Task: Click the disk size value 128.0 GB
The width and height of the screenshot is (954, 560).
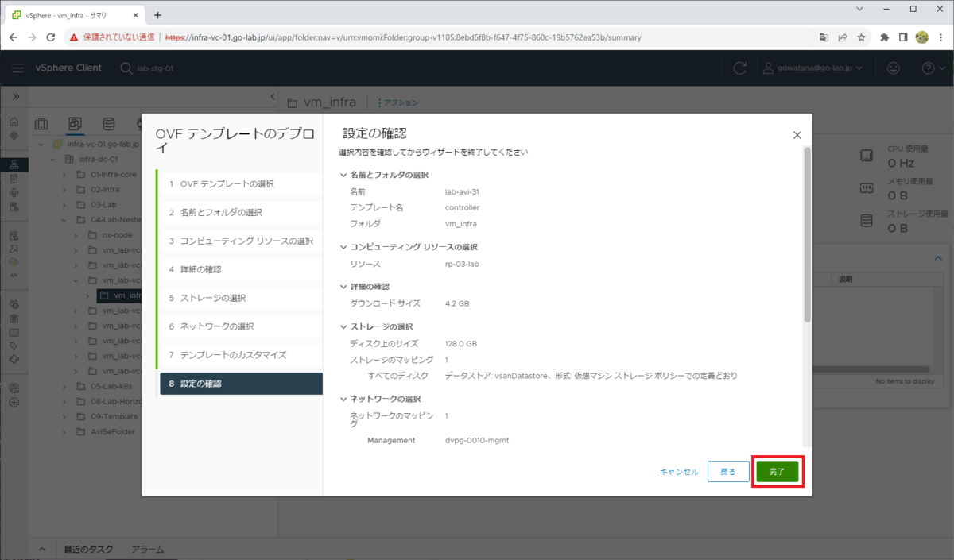Action: (461, 344)
